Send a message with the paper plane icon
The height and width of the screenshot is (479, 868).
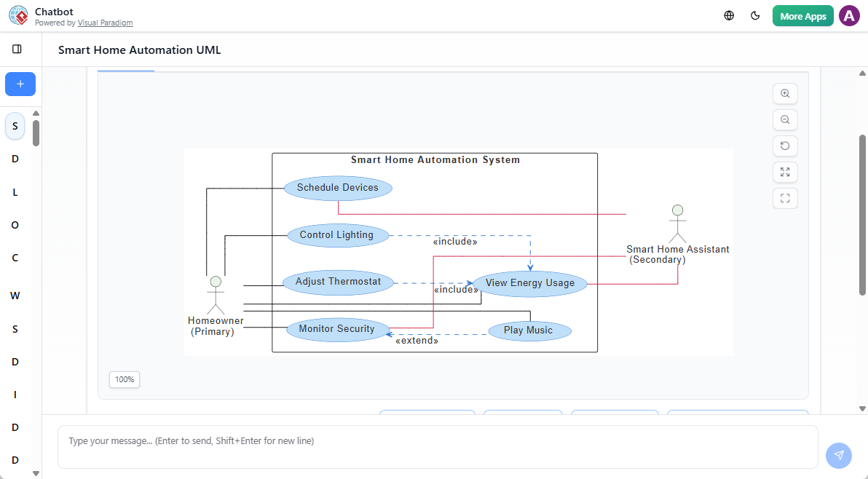(838, 455)
